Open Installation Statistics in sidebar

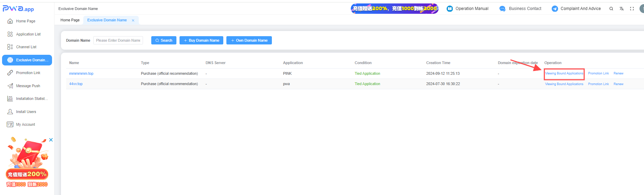click(31, 99)
